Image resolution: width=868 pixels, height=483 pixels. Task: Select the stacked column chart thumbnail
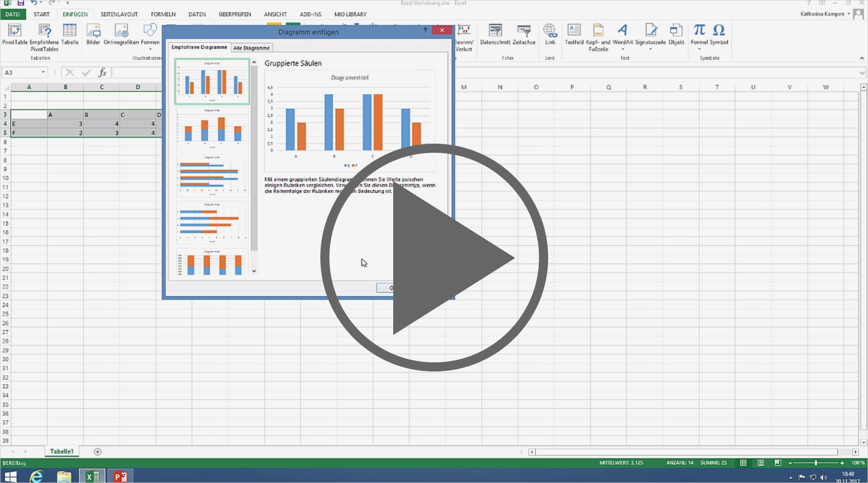coord(212,129)
